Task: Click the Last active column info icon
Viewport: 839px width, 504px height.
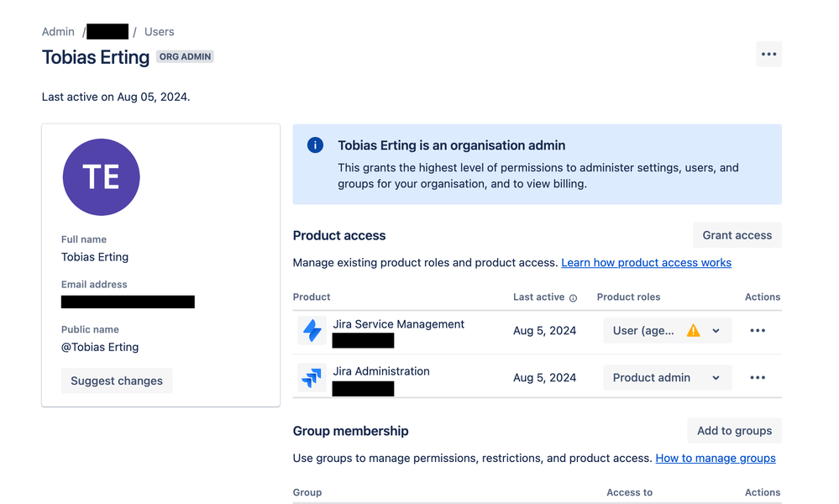Action: 574,298
